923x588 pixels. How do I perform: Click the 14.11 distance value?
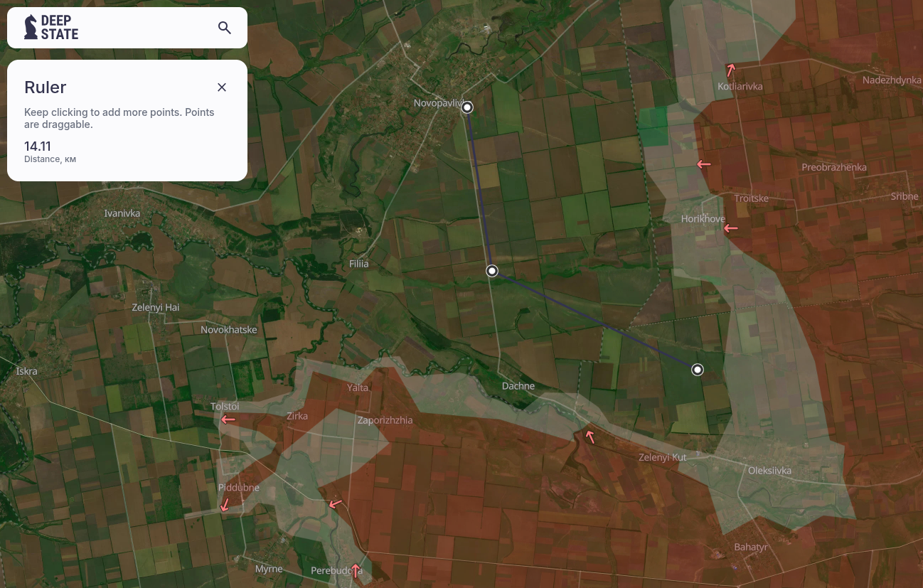[x=38, y=146]
